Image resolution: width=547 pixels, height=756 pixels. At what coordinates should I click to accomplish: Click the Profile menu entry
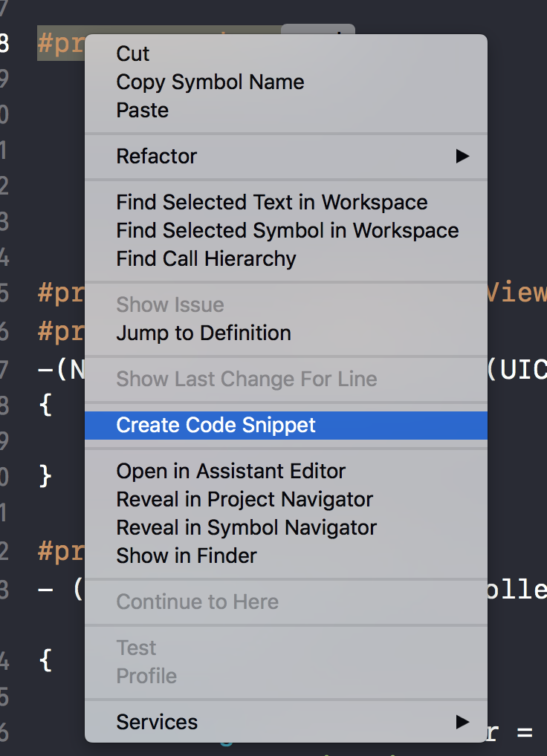coord(146,676)
